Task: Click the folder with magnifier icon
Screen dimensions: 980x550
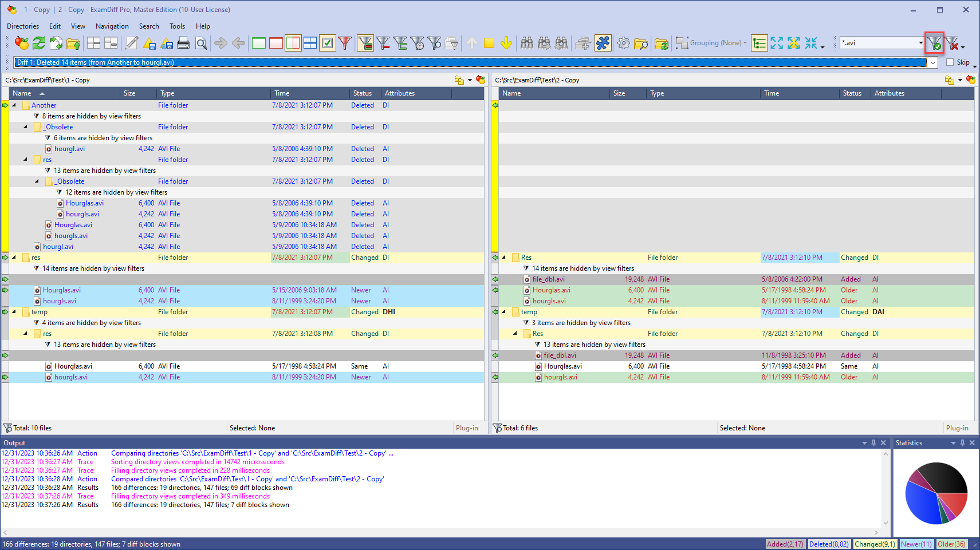Action: click(x=641, y=43)
